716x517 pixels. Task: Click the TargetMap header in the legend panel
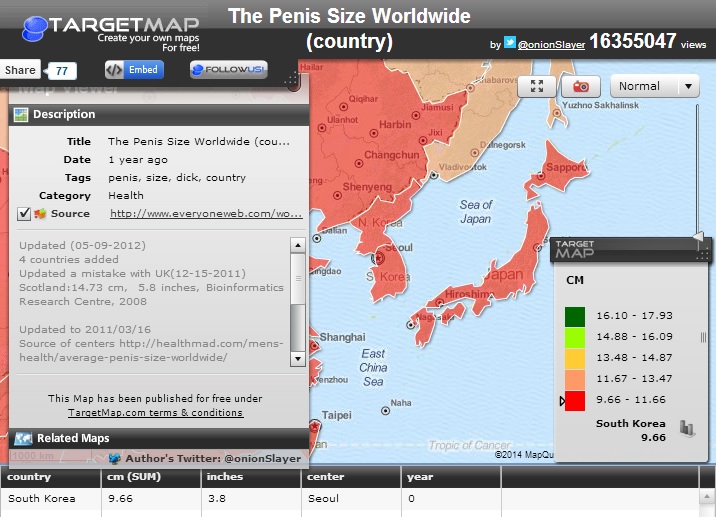click(630, 249)
